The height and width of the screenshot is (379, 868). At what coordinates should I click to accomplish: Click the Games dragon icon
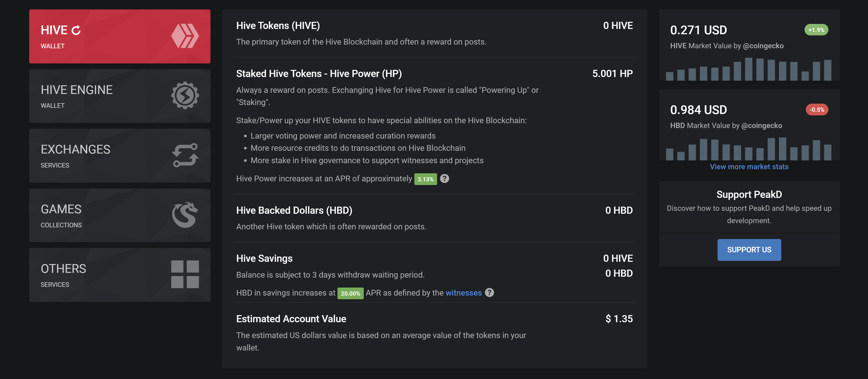pos(185,215)
